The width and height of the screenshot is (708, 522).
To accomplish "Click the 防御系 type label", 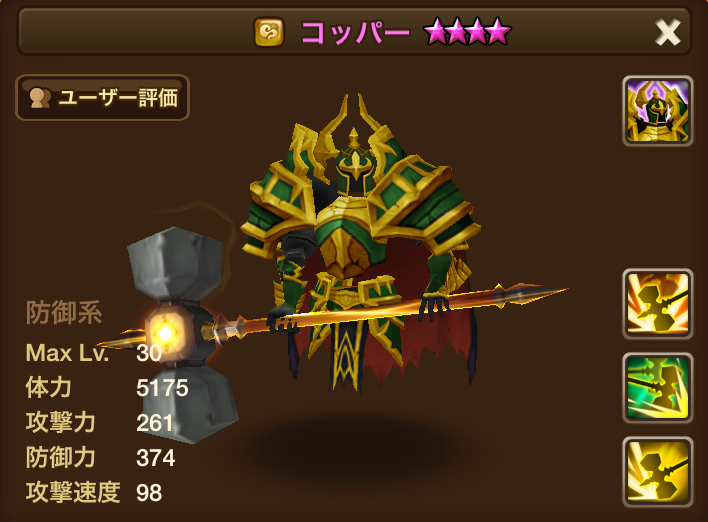I will click(64, 312).
